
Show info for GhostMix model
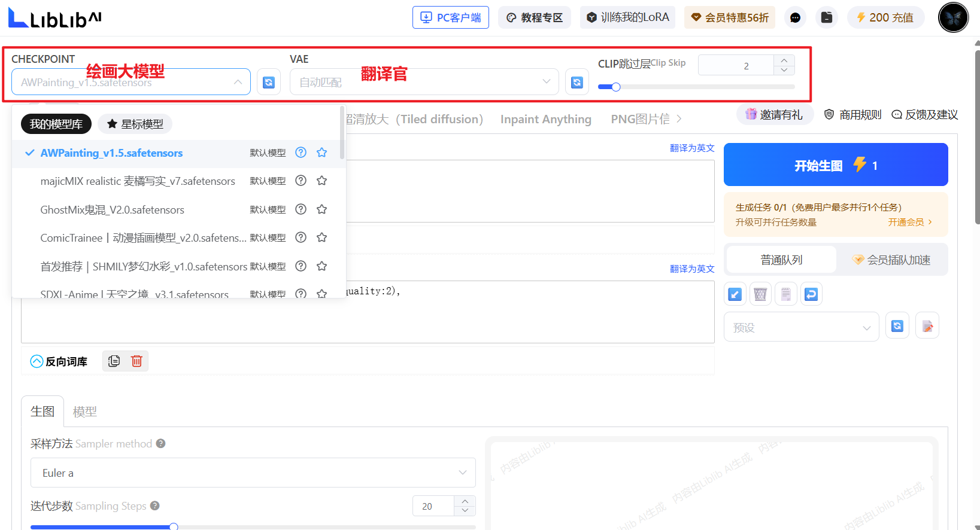(301, 209)
